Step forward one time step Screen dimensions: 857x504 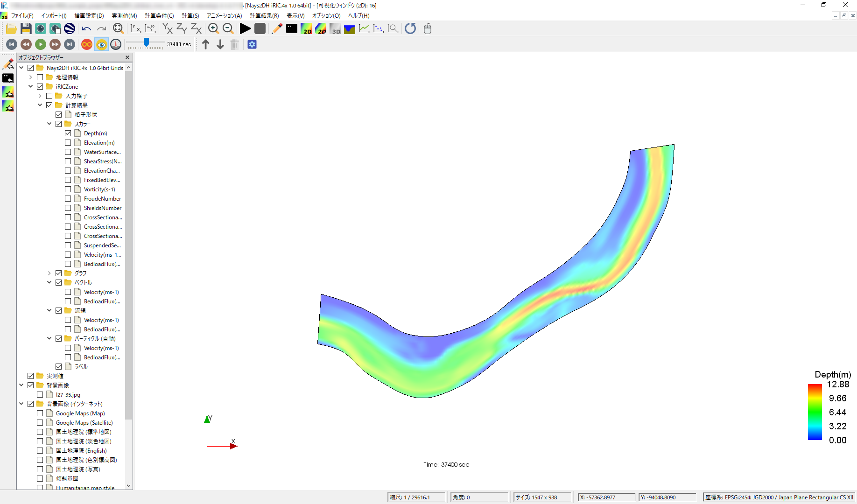pyautogui.click(x=55, y=44)
